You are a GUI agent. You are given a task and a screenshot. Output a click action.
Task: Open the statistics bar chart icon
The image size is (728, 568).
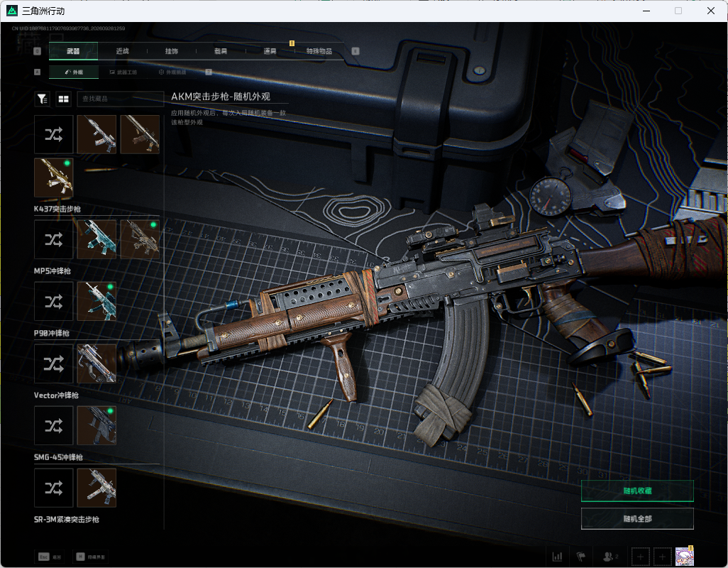pyautogui.click(x=557, y=556)
